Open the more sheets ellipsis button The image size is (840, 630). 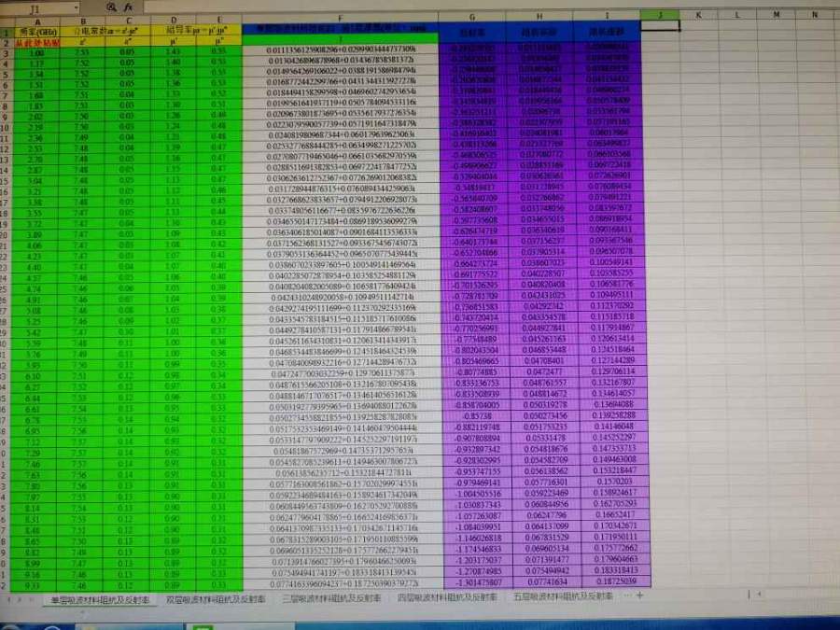627,595
